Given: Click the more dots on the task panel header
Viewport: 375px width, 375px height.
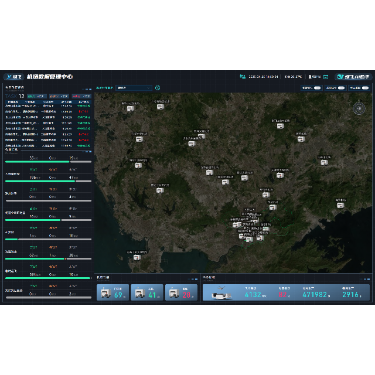Looking at the screenshot, I should (88, 89).
